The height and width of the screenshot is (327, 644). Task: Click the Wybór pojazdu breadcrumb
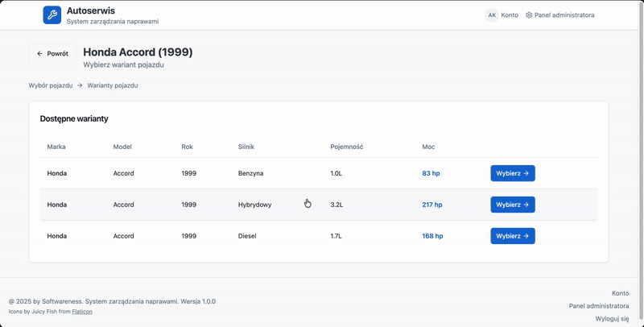(x=51, y=85)
